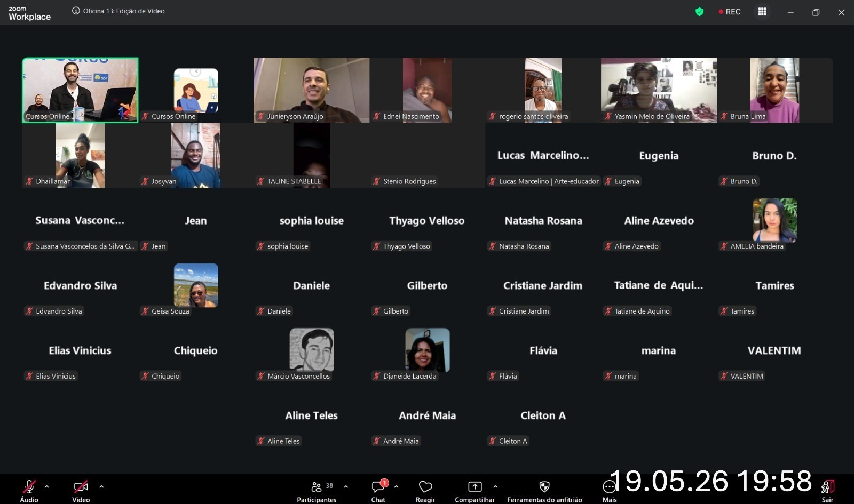This screenshot has height=504, width=854.
Task: Click muted mic icon for Dhaillamar
Action: [x=29, y=181]
